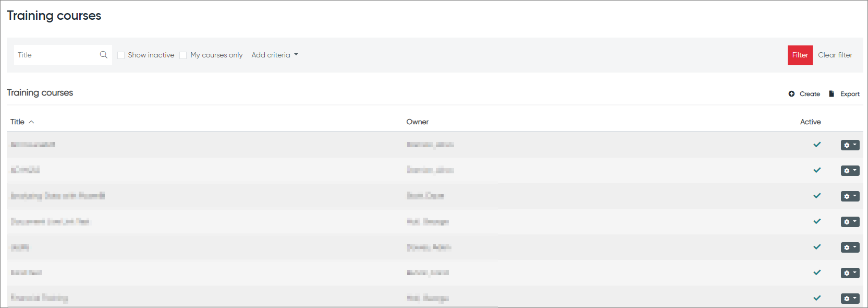The image size is (868, 308).
Task: Tick the My courses only checkbox
Action: (x=183, y=55)
